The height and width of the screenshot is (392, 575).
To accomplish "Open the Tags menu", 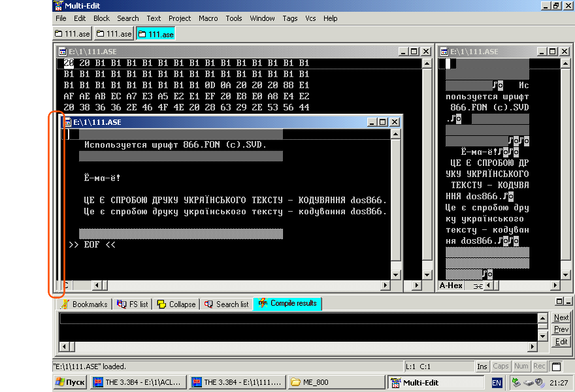I will pyautogui.click(x=290, y=18).
